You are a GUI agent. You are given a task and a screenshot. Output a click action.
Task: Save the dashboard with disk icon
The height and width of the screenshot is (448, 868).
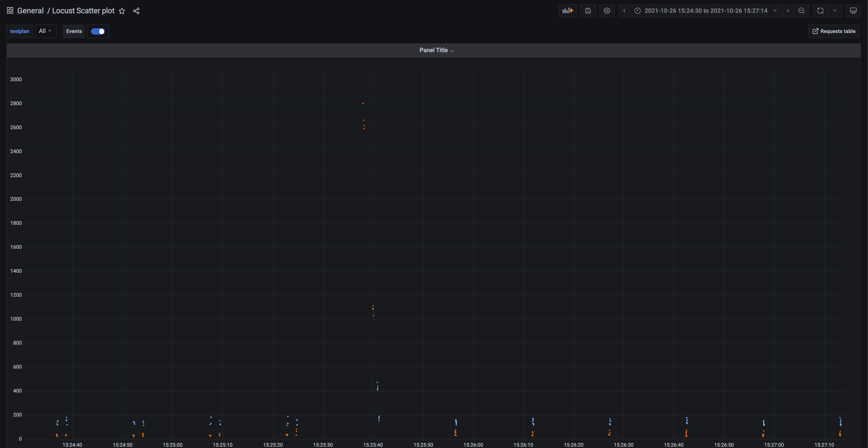(588, 11)
